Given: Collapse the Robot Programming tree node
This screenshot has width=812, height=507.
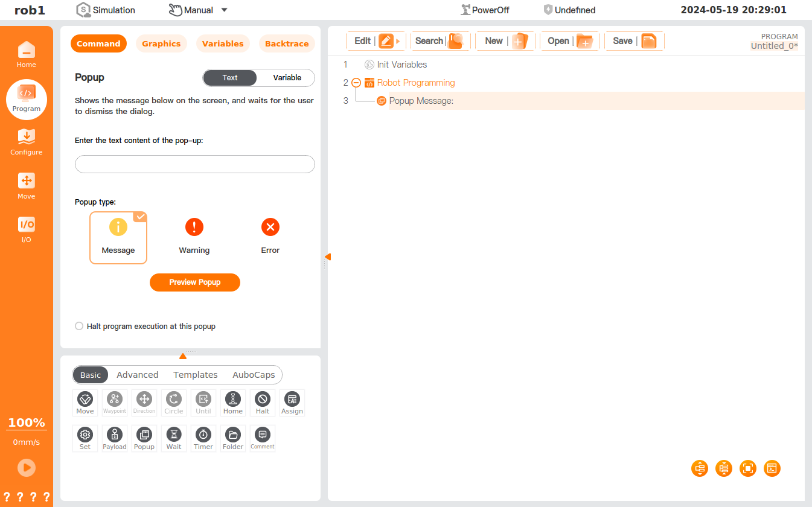Looking at the screenshot, I should coord(356,83).
